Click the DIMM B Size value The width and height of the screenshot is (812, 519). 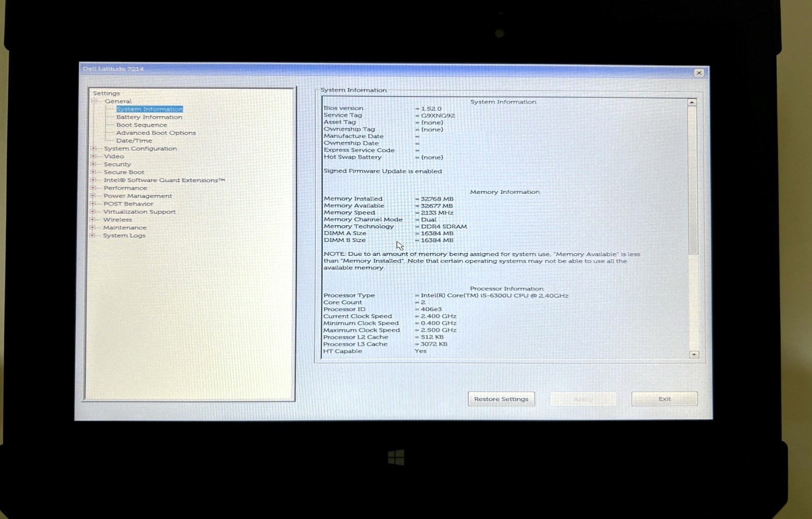[437, 240]
